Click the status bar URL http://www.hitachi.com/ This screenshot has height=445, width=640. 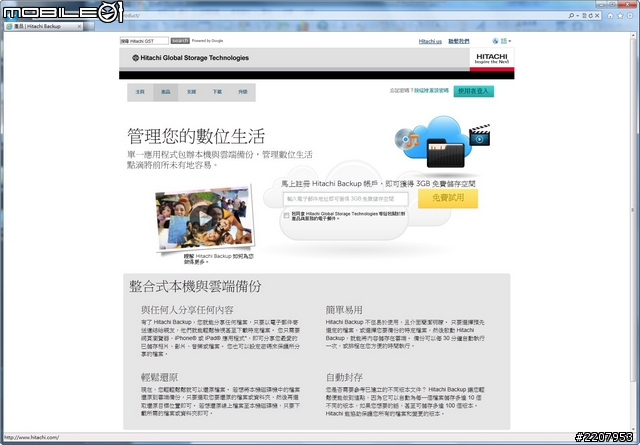click(31, 437)
